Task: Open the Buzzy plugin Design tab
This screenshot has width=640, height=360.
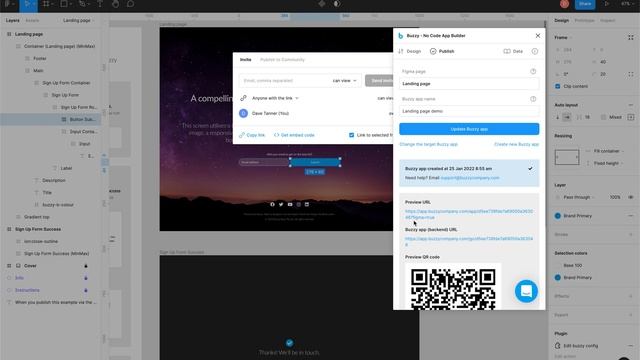Action: pos(410,51)
